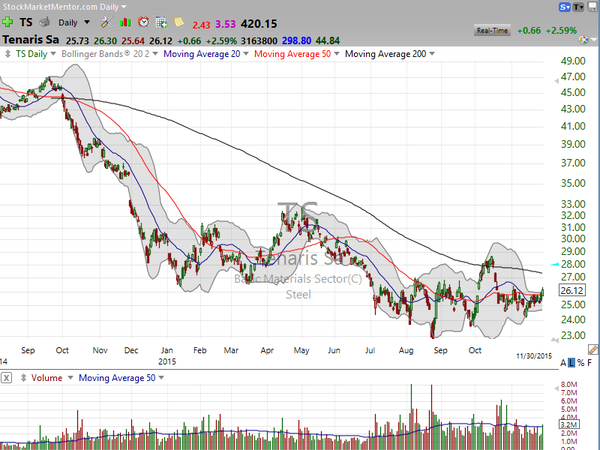Click the 3163800 volume value
This screenshot has height=450, width=600.
tap(259, 41)
